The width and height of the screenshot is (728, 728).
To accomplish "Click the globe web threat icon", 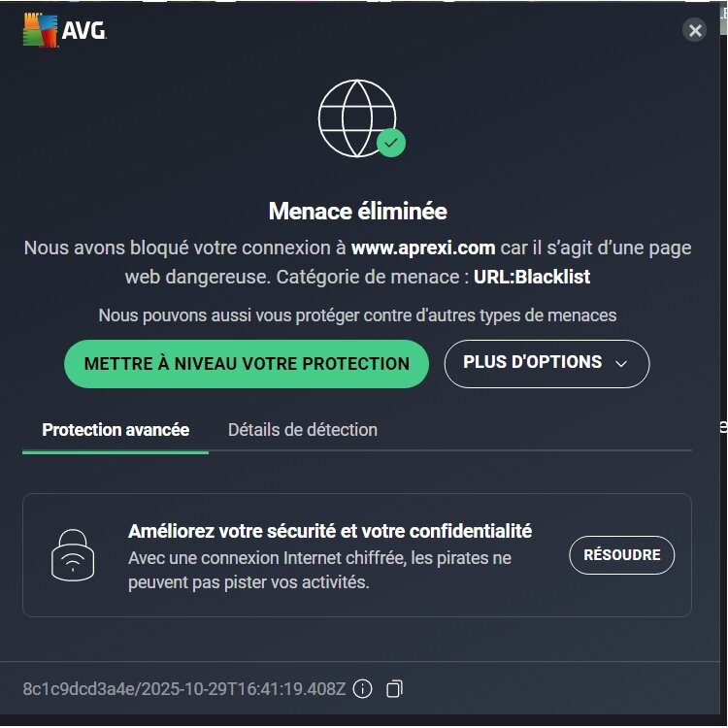I will click(357, 118).
